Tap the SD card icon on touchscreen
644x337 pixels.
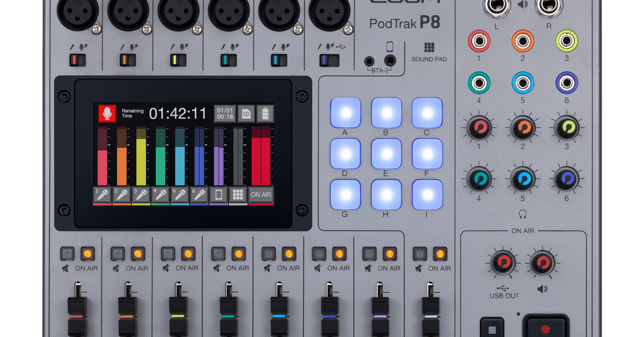246,113
